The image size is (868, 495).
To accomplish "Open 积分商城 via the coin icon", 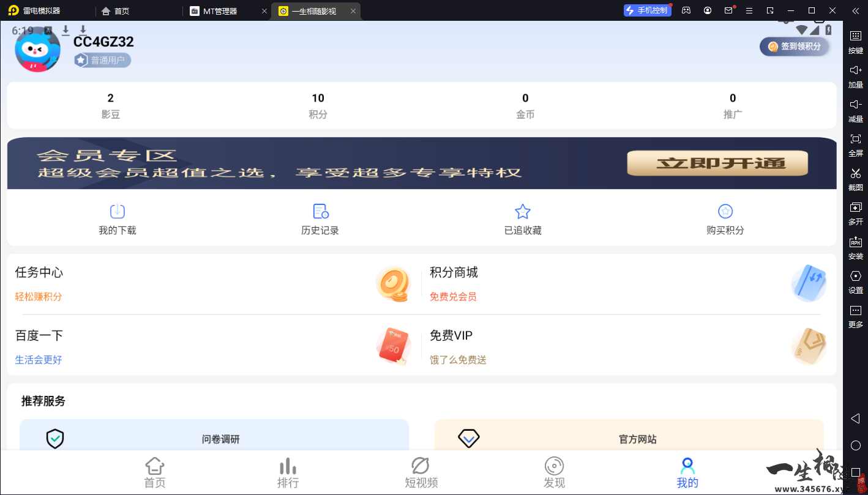I will 394,283.
